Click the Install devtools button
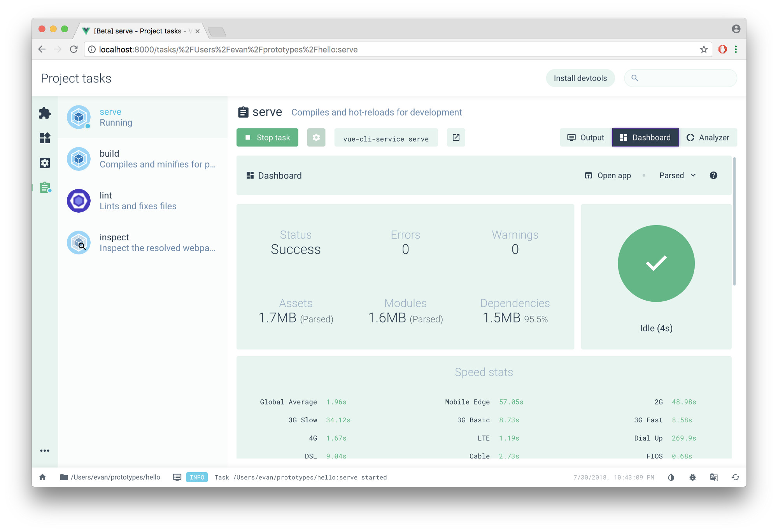The image size is (778, 532). 580,78
